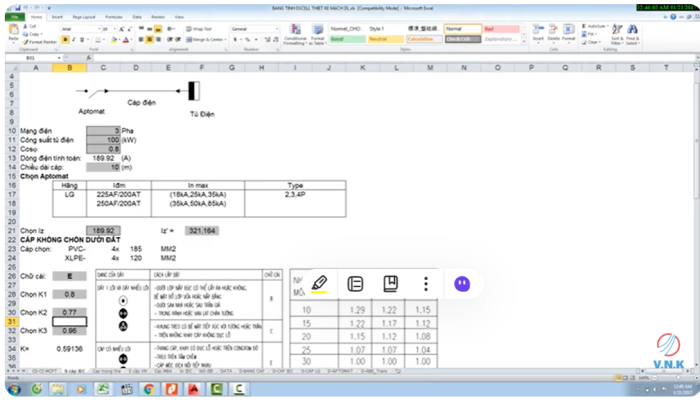Expand the AutoSum dropdown arrow
Screen dimensions: 700x400
click(x=607, y=26)
